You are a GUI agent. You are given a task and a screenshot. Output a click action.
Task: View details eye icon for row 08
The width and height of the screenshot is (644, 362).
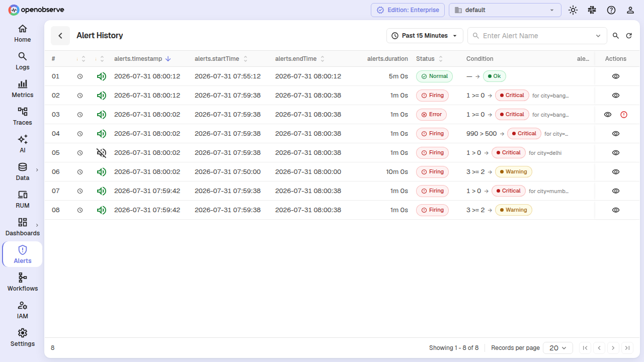(616, 210)
